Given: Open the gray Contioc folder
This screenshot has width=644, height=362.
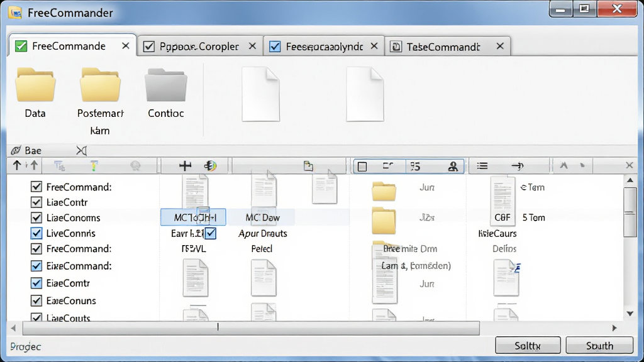Looking at the screenshot, I should (x=166, y=85).
